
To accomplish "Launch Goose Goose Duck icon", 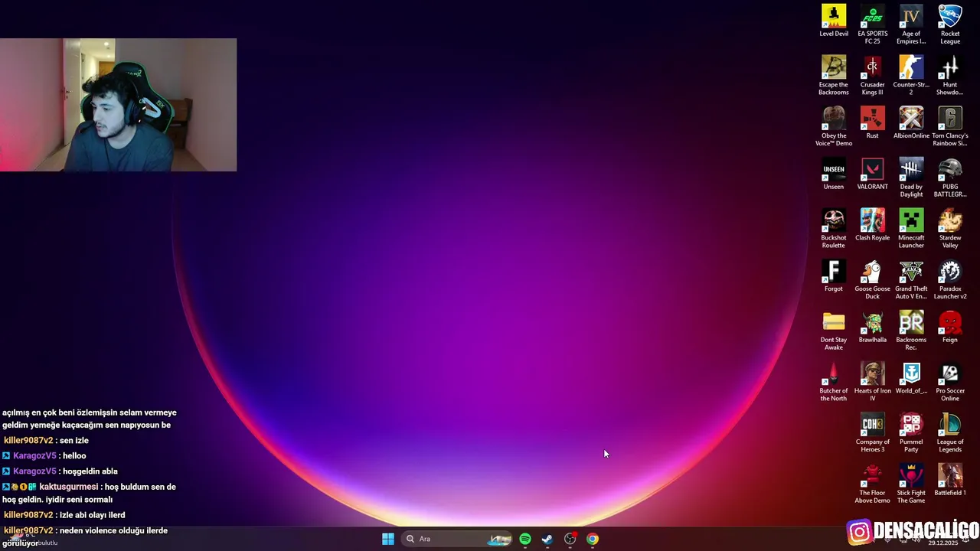I will 873,280.
